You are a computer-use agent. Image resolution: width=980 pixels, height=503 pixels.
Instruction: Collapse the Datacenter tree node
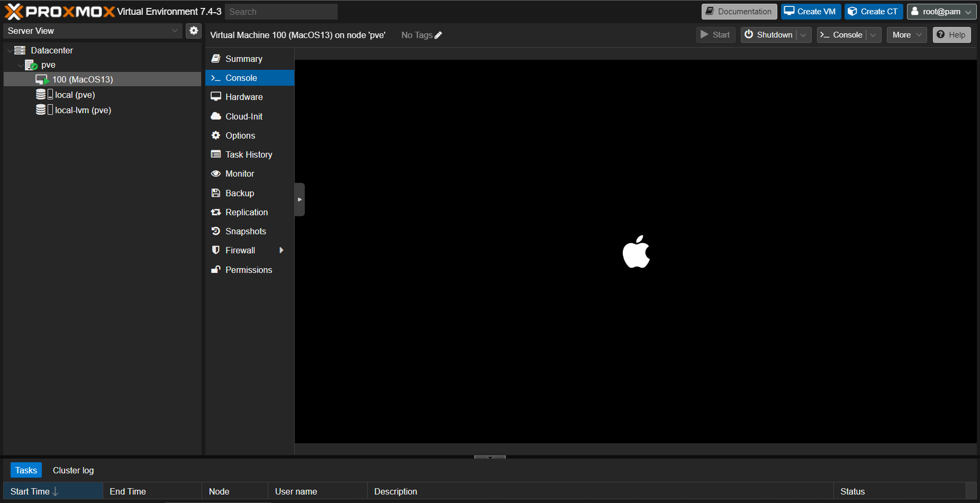click(10, 51)
